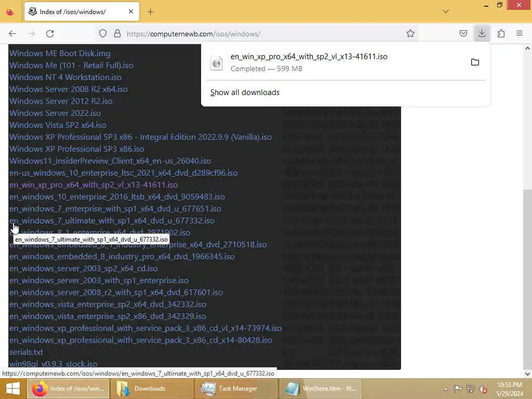Open the Windows Start button
The height and width of the screenshot is (399, 532).
[13, 389]
